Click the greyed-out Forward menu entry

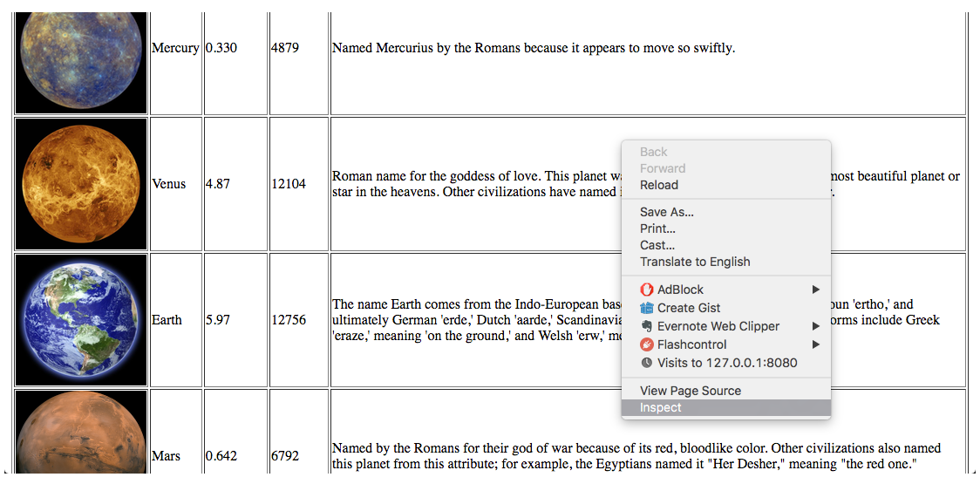click(x=726, y=168)
